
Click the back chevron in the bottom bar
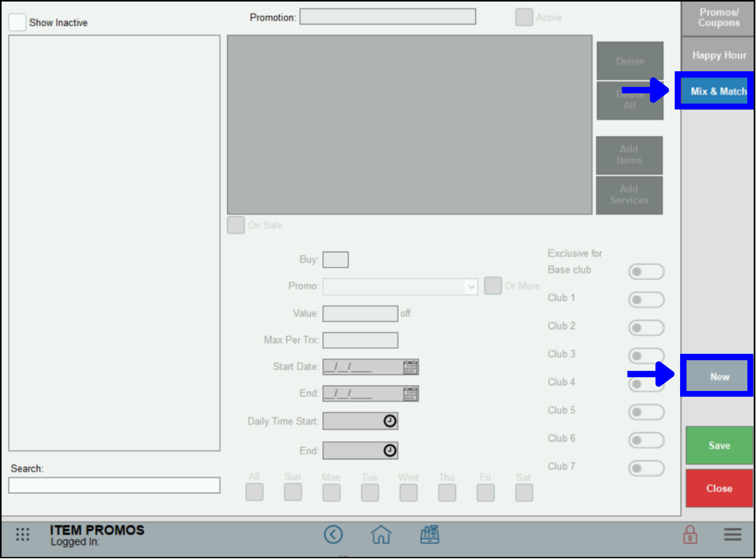[334, 535]
